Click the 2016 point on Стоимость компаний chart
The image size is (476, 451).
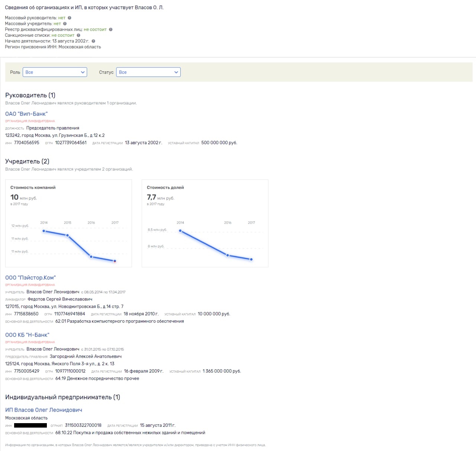click(x=91, y=257)
